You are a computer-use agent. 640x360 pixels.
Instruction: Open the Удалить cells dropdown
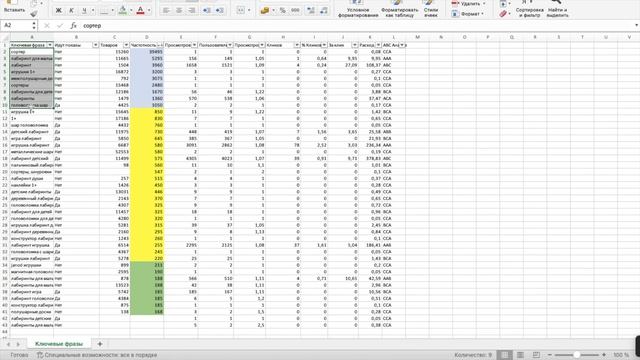point(469,4)
